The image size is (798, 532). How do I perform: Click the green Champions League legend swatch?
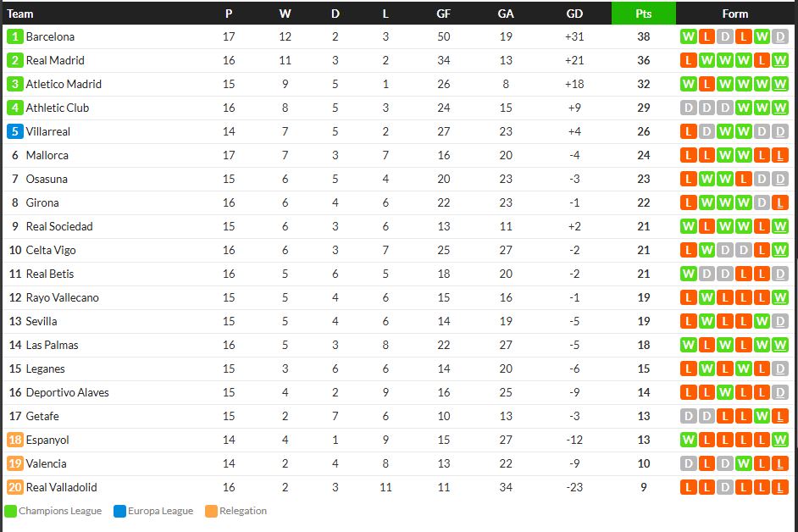click(x=10, y=511)
